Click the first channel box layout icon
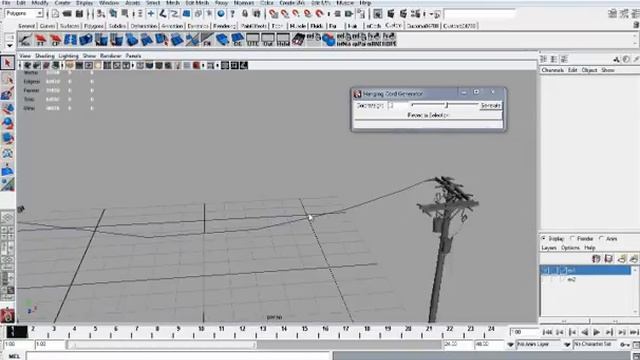640x360 pixels. (x=543, y=59)
